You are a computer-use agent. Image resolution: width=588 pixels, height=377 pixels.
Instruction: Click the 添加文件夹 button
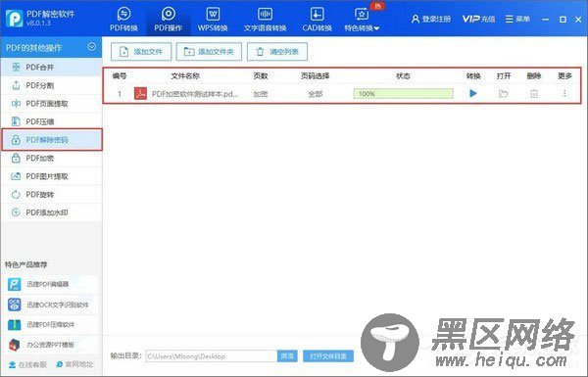(209, 52)
